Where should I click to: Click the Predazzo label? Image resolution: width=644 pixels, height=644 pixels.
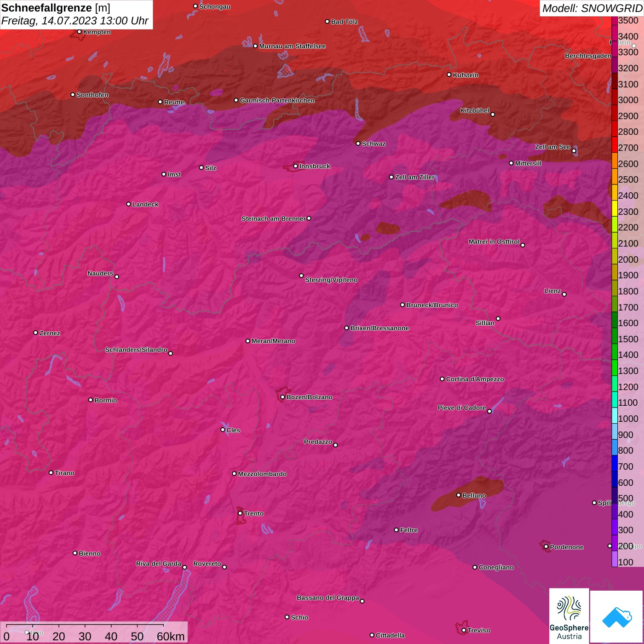point(318,442)
